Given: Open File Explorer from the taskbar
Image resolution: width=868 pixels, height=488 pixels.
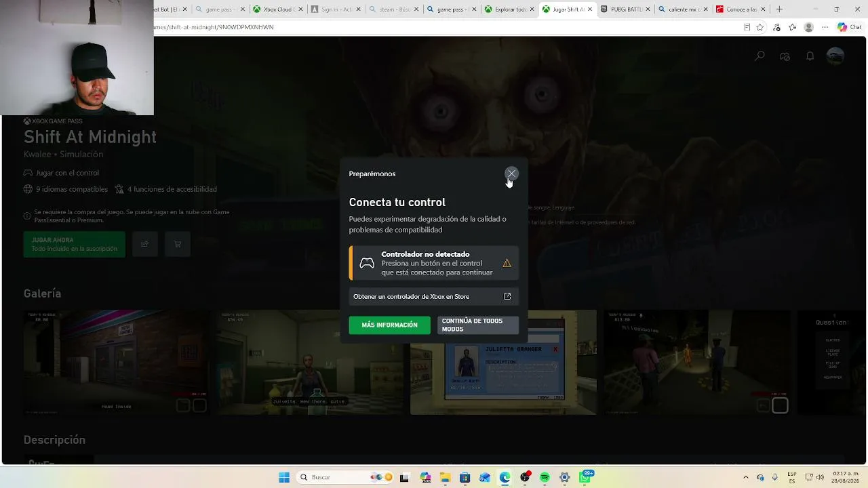Looking at the screenshot, I should tap(445, 478).
